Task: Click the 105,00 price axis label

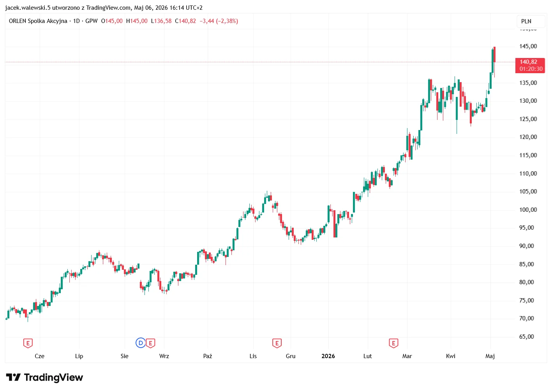Action: coord(528,192)
